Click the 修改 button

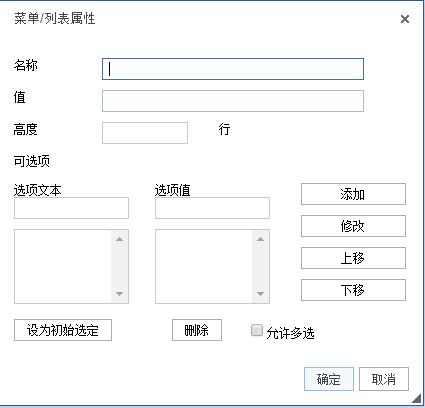click(x=353, y=226)
